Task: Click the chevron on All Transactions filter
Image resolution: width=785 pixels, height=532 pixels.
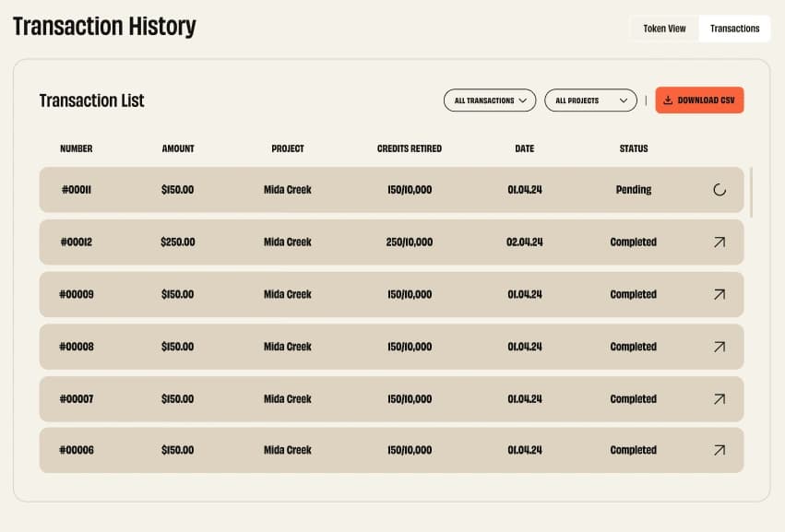Action: [524, 100]
